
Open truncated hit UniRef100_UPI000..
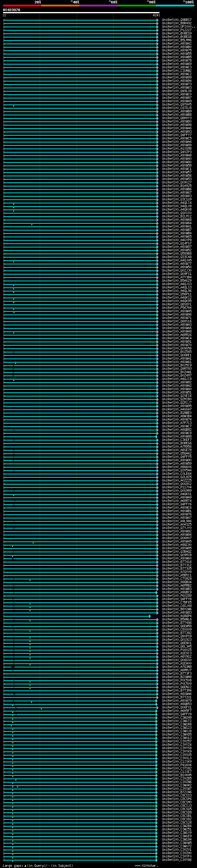coord(178,26)
